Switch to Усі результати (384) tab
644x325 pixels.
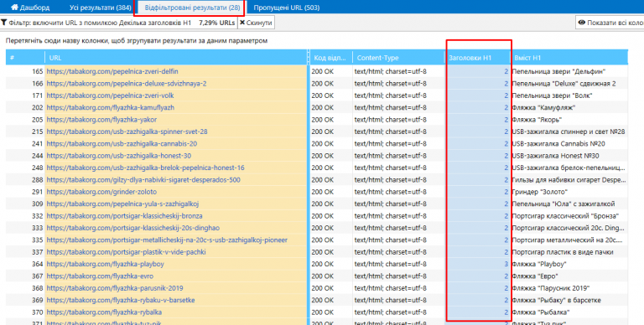tap(101, 8)
